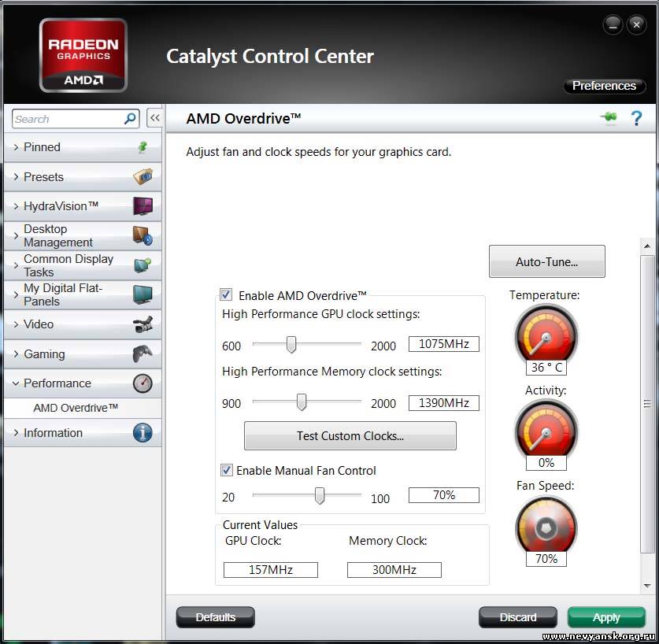The width and height of the screenshot is (659, 644).
Task: Collapse the Performance section arrow
Action: click(x=16, y=383)
